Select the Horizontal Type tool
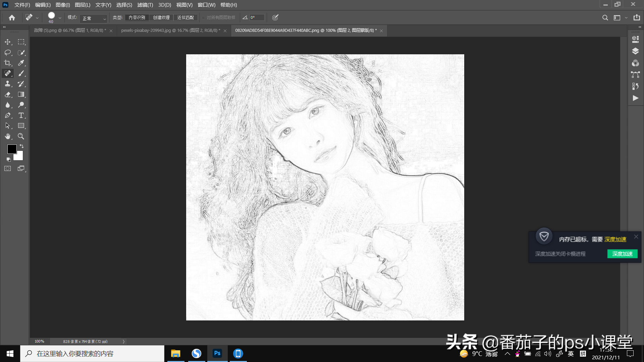The width and height of the screenshot is (644, 362). (21, 115)
